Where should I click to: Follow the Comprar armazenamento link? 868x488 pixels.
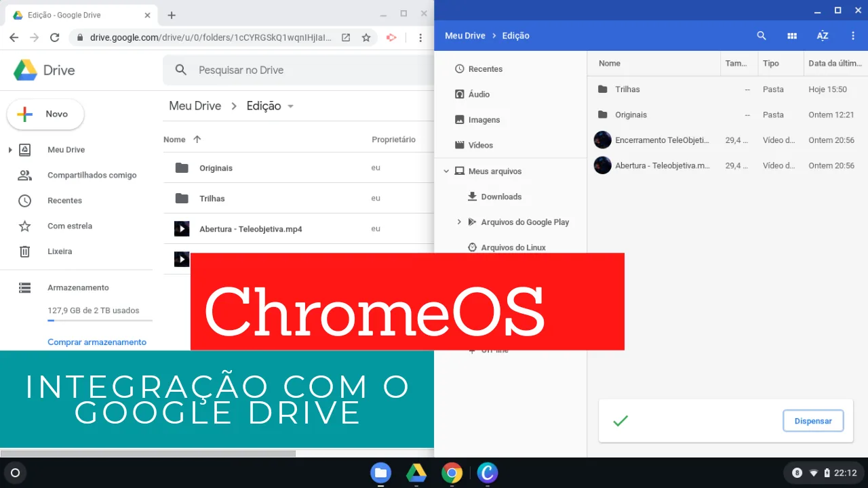point(97,342)
